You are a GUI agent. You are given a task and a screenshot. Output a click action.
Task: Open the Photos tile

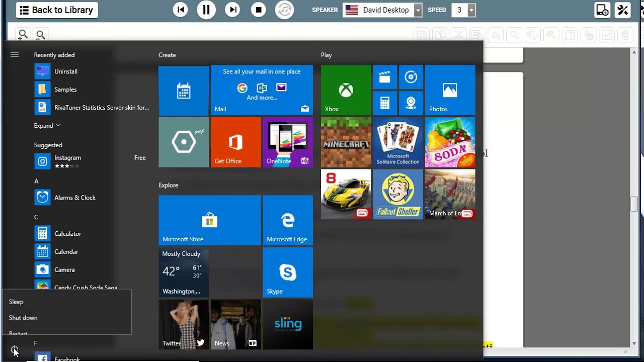pyautogui.click(x=450, y=90)
